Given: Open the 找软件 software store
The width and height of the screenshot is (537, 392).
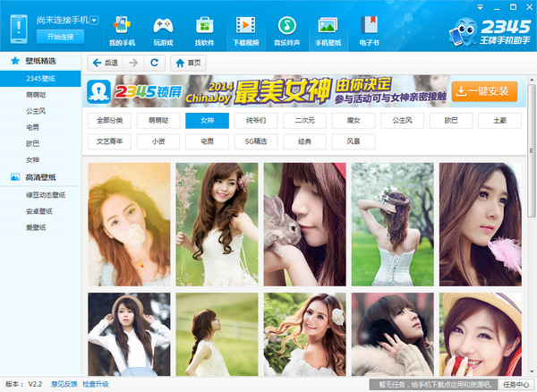Looking at the screenshot, I should pyautogui.click(x=204, y=30).
